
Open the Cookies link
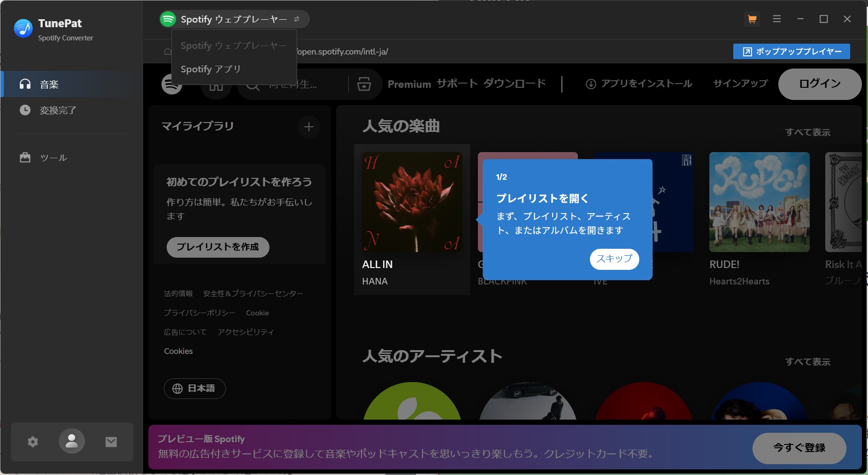pos(178,351)
